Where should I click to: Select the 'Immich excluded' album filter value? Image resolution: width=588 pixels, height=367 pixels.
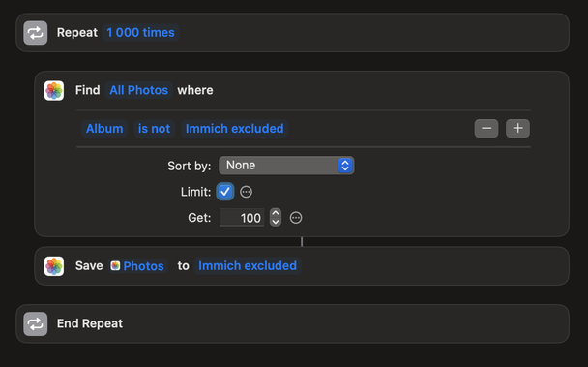234,129
